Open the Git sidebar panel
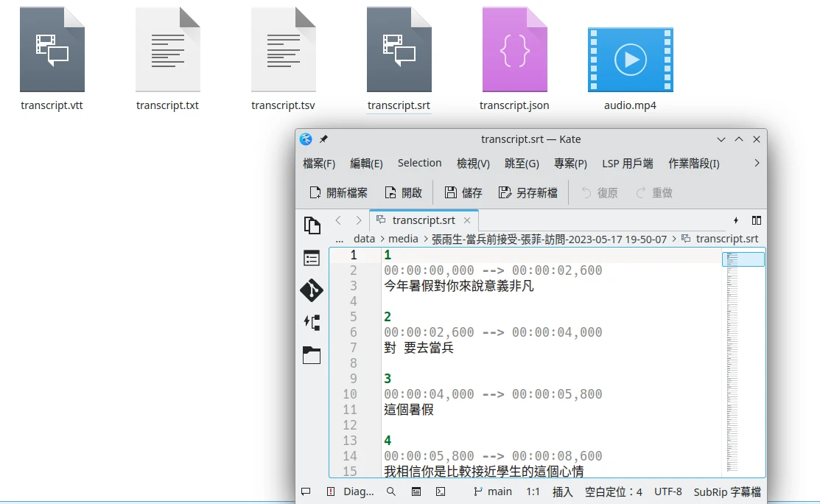Viewport: 820px width, 504px height. (312, 290)
